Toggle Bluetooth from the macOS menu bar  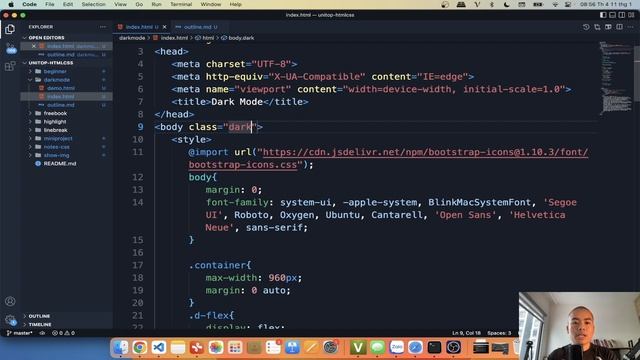pyautogui.click(x=491, y=4)
